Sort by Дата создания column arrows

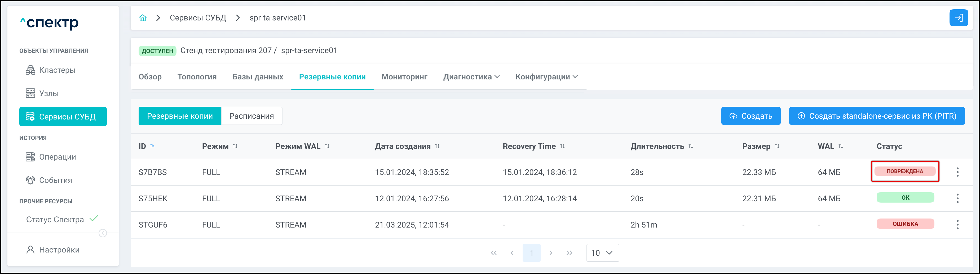pyautogui.click(x=438, y=146)
